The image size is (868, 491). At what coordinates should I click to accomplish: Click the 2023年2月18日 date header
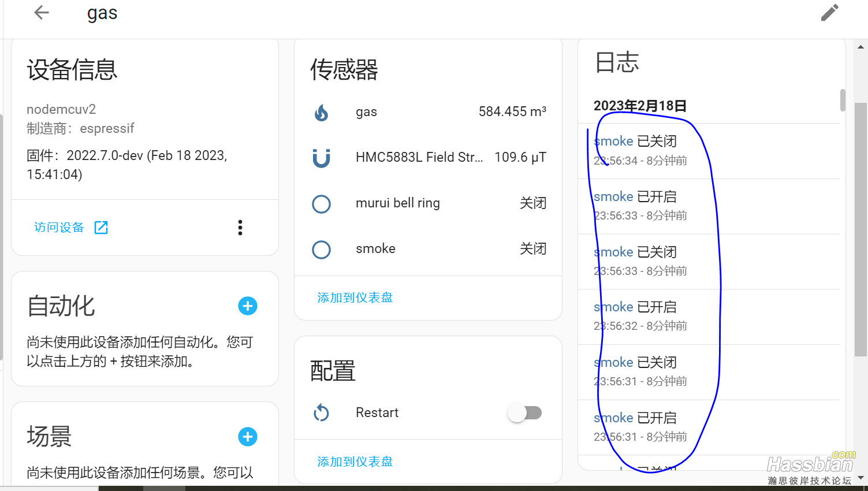[640, 106]
